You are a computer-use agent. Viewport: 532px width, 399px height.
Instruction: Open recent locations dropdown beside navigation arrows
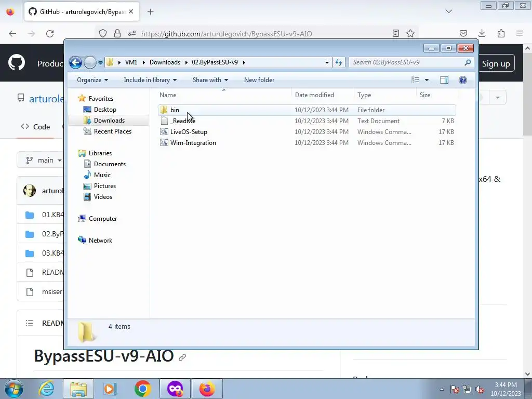tap(100, 63)
